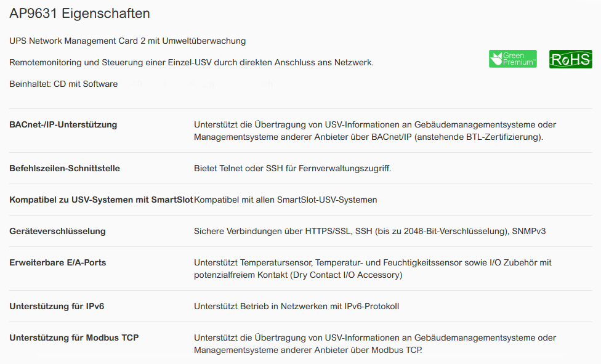Image resolution: width=601 pixels, height=364 pixels.
Task: Click the Green Premium badge
Action: [x=512, y=59]
